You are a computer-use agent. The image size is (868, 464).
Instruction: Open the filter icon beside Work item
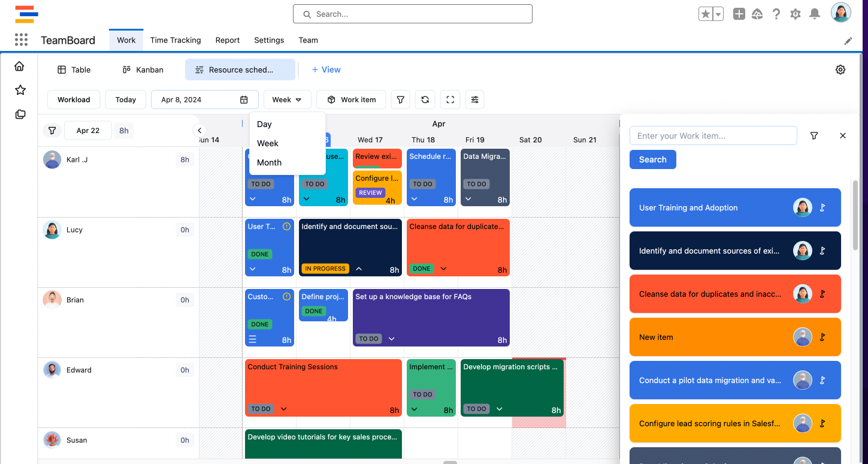point(401,100)
